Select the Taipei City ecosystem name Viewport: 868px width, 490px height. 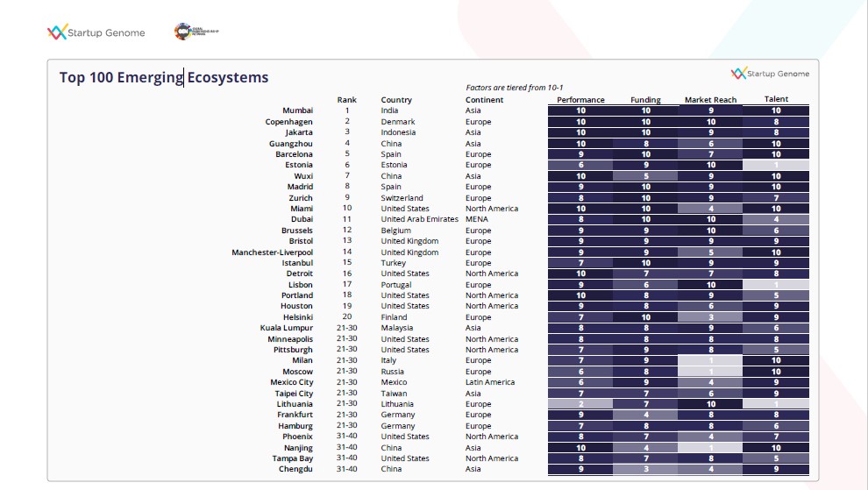click(294, 393)
